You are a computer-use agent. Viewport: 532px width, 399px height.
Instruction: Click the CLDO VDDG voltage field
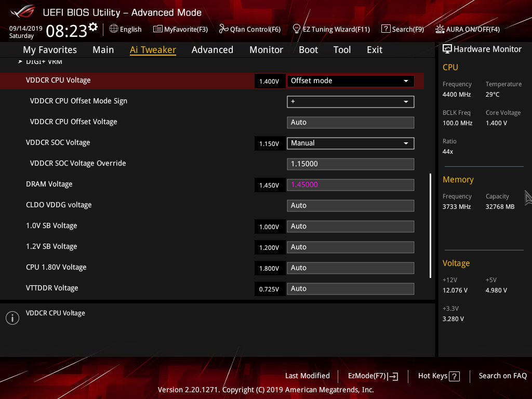(351, 206)
